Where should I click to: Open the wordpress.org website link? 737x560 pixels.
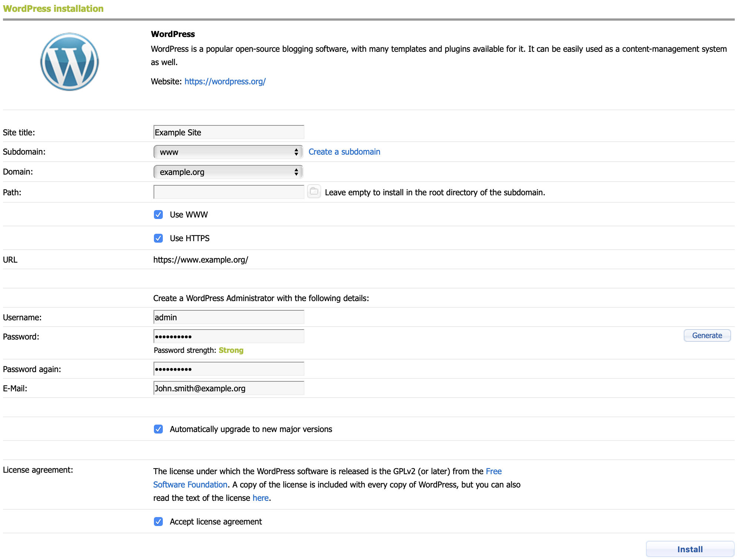tap(225, 81)
